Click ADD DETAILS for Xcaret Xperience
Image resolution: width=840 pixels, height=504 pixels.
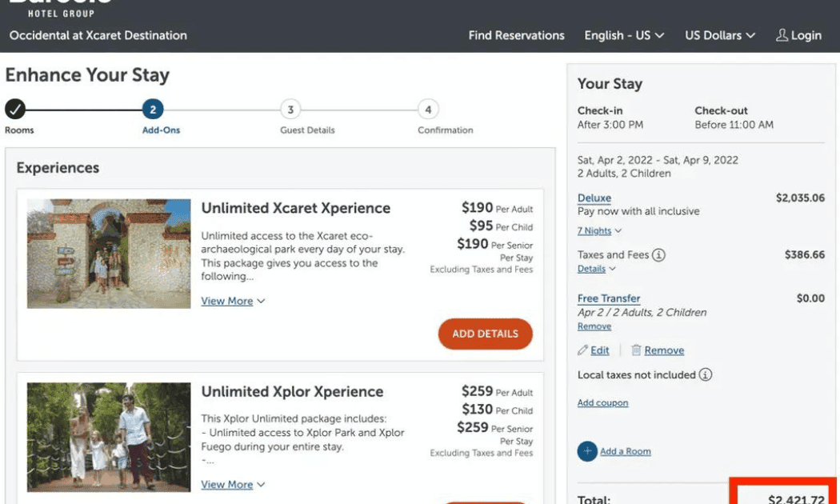point(485,335)
